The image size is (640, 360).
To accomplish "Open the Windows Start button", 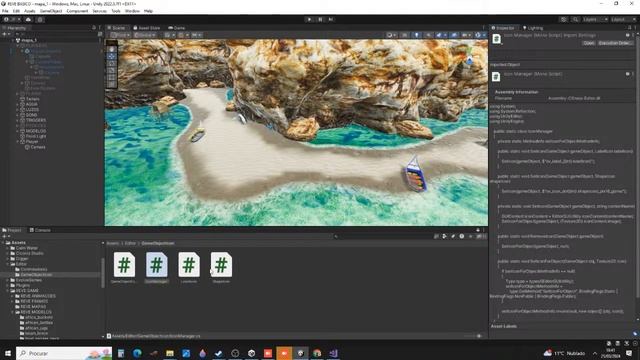I will [x=8, y=353].
